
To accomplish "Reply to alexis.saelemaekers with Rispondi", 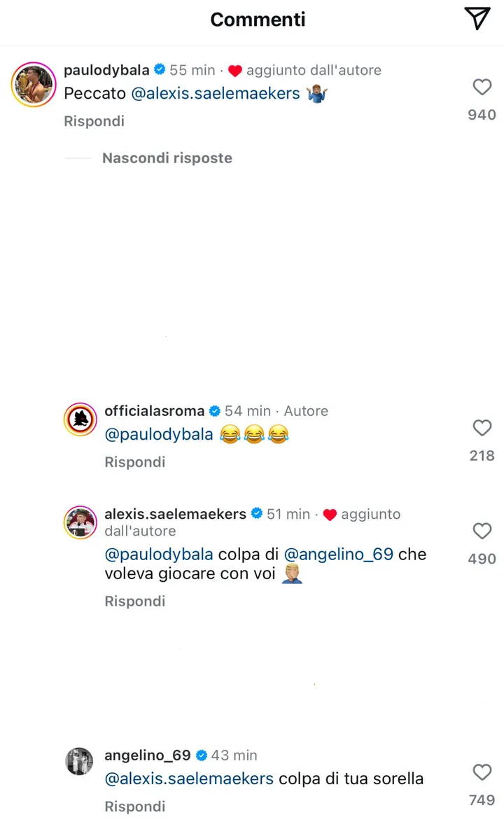I will [134, 601].
